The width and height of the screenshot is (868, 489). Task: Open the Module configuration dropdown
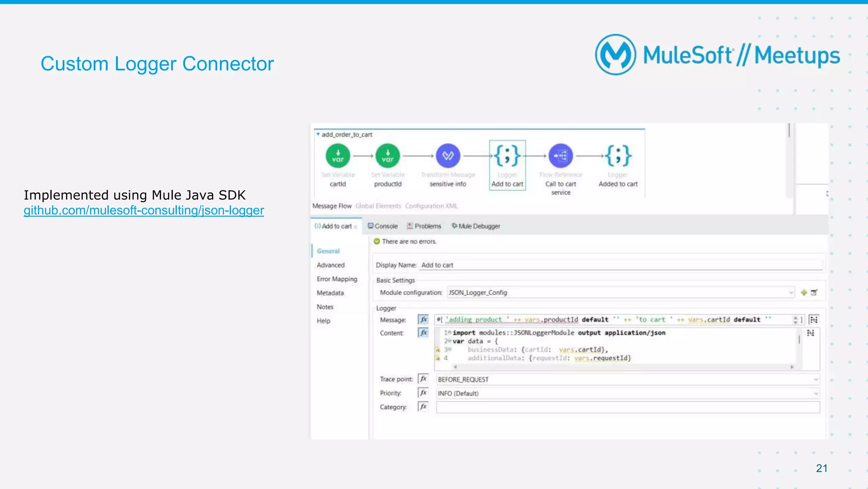pos(620,293)
